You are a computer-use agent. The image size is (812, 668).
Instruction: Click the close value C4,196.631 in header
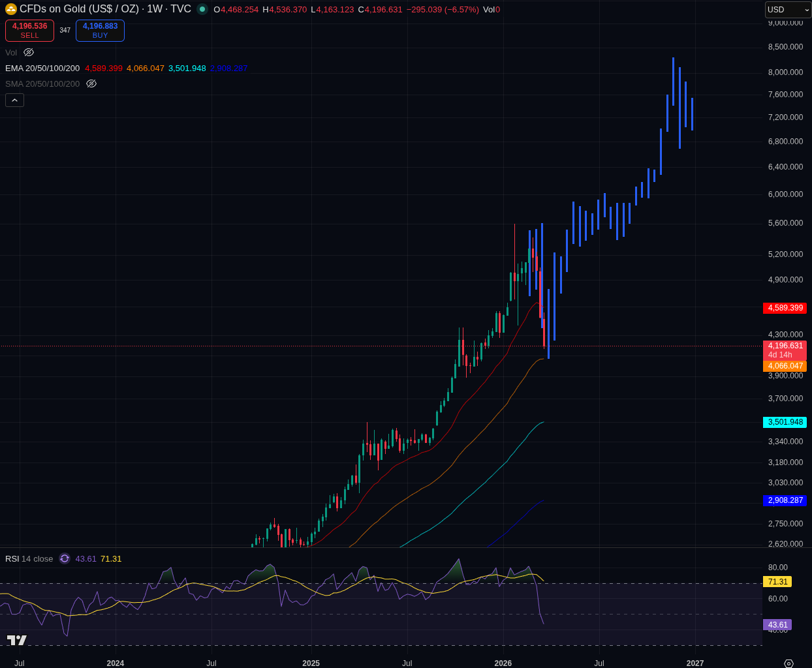[380, 9]
